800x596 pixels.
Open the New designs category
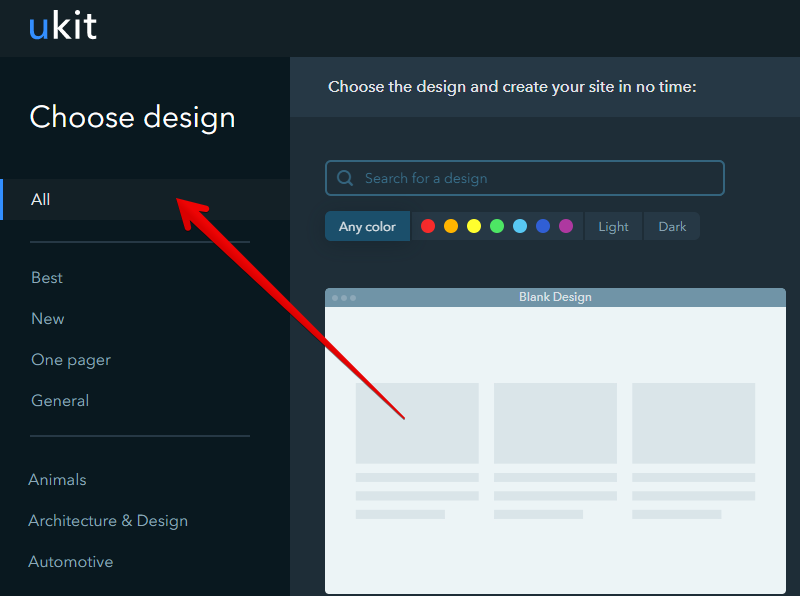[x=48, y=318]
